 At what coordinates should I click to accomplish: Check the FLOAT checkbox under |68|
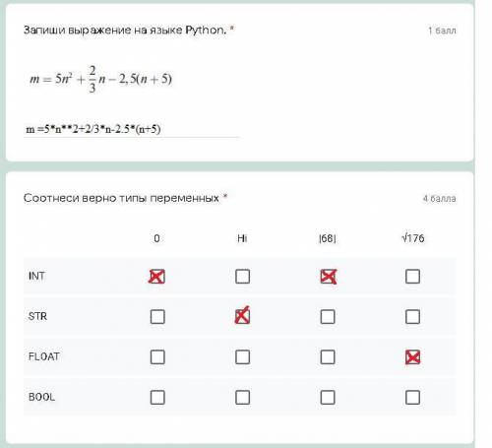[x=328, y=357]
